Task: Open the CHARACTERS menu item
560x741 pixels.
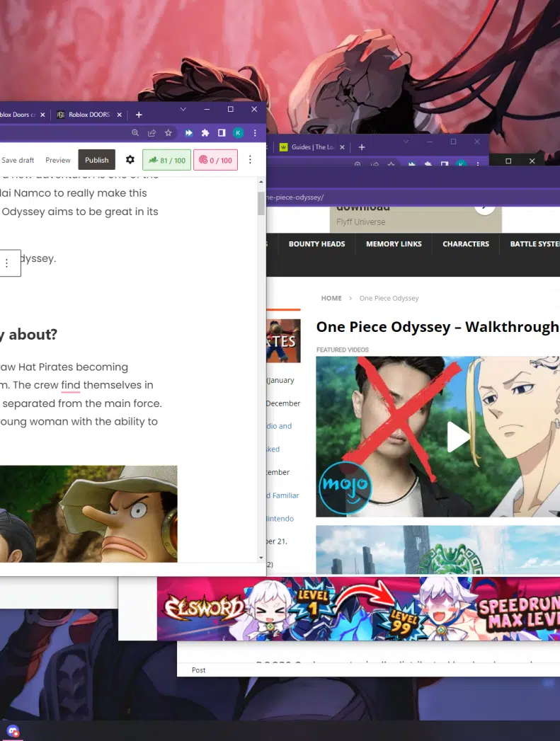Action: pyautogui.click(x=465, y=244)
